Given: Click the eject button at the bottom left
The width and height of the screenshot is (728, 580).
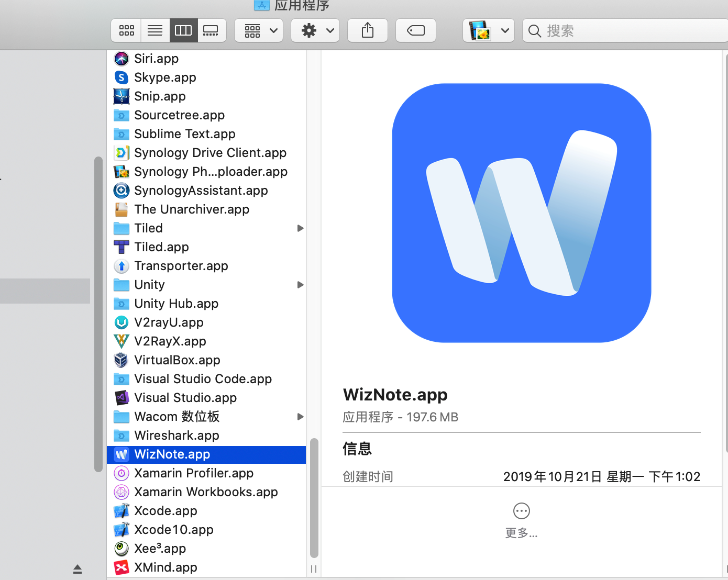Looking at the screenshot, I should pyautogui.click(x=77, y=568).
